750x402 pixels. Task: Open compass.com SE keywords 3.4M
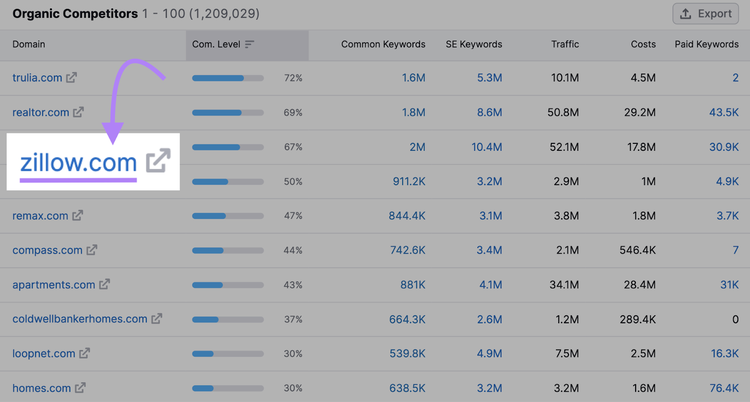tap(489, 250)
